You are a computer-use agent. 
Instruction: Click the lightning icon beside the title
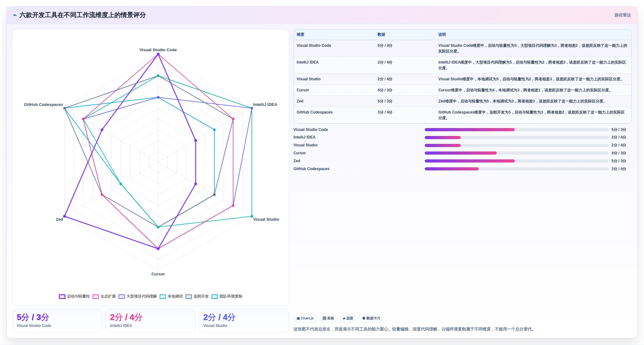pyautogui.click(x=15, y=15)
